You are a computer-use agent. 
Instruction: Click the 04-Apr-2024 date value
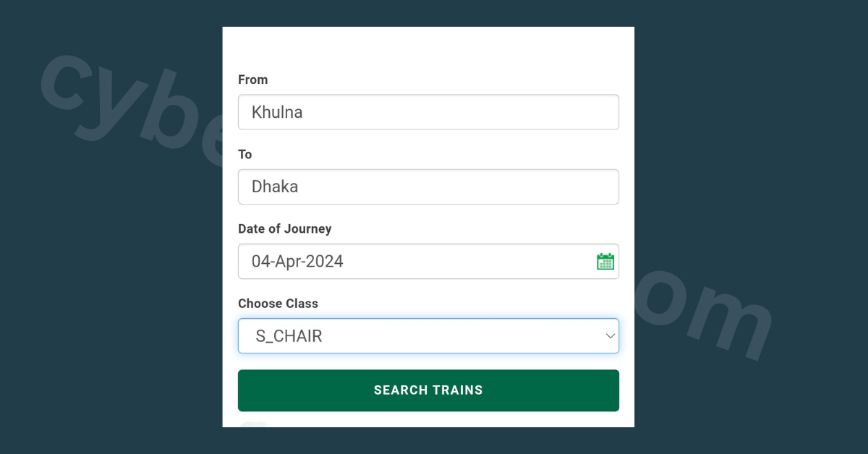(297, 262)
